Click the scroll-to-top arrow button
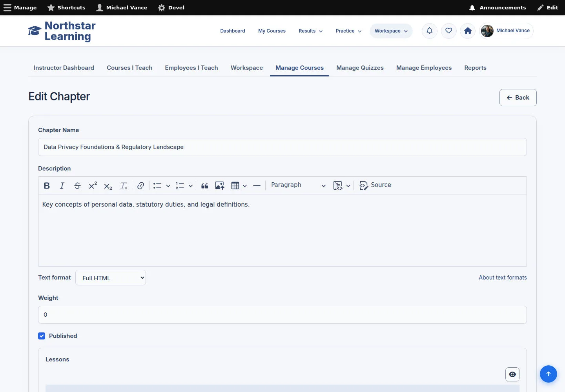The width and height of the screenshot is (565, 392). coord(549,374)
